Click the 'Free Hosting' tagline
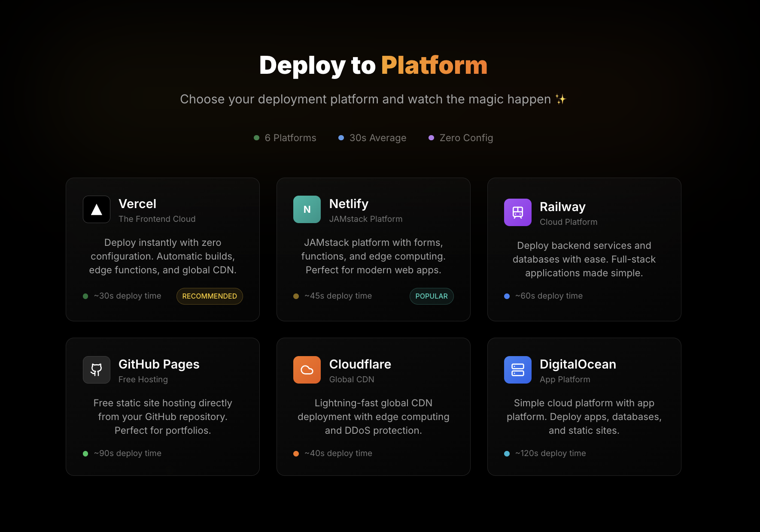Viewport: 760px width, 532px height. pyautogui.click(x=143, y=379)
